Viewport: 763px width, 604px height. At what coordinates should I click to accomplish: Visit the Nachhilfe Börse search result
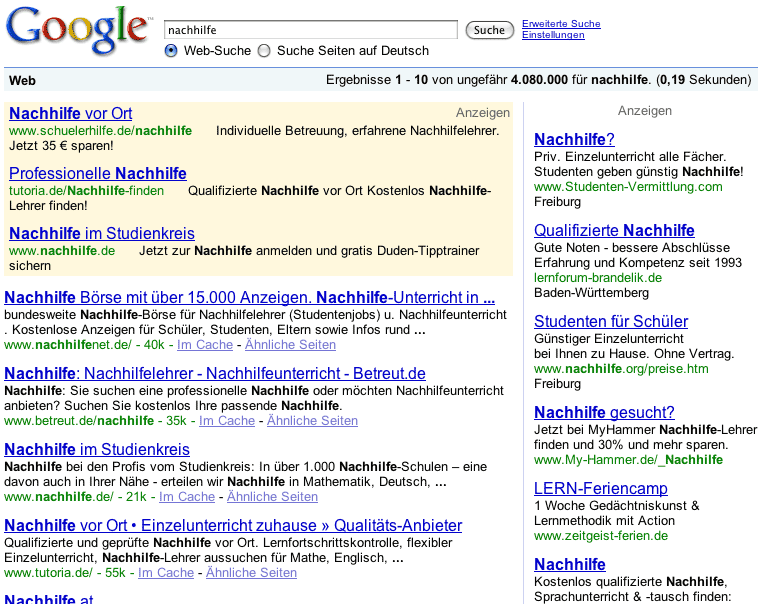249,297
